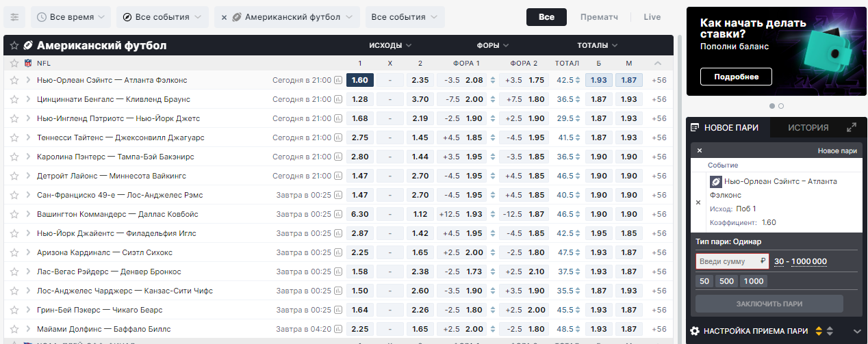Open the rightmost Все события dropdown
The image size is (868, 344).
[x=405, y=17]
